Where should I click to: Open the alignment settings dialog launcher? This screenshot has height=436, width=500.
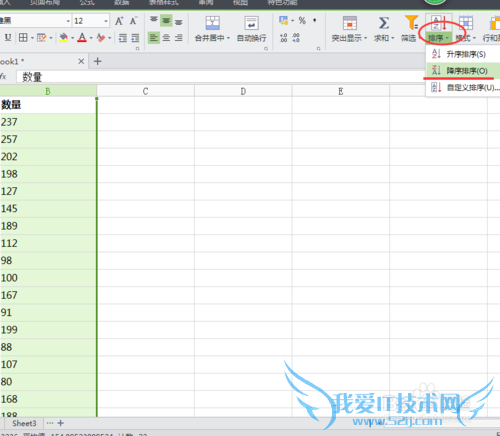click(266, 49)
